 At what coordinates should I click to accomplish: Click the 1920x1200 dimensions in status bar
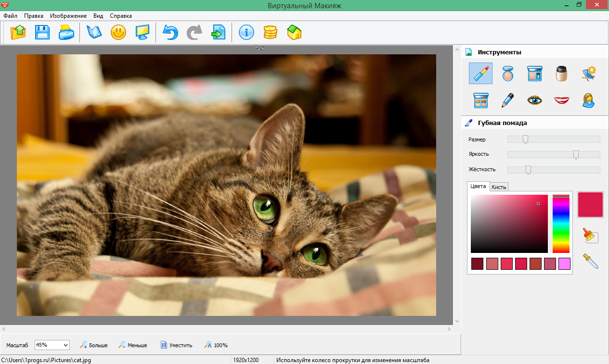pos(246,360)
